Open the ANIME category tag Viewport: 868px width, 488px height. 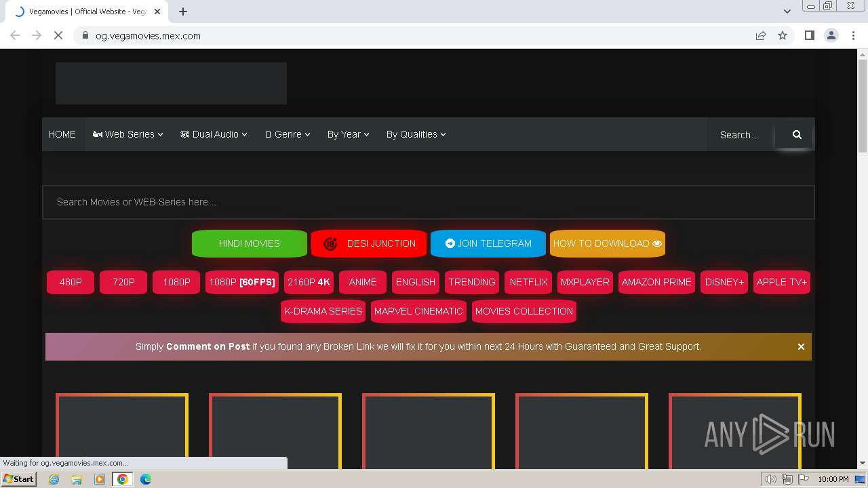point(363,282)
